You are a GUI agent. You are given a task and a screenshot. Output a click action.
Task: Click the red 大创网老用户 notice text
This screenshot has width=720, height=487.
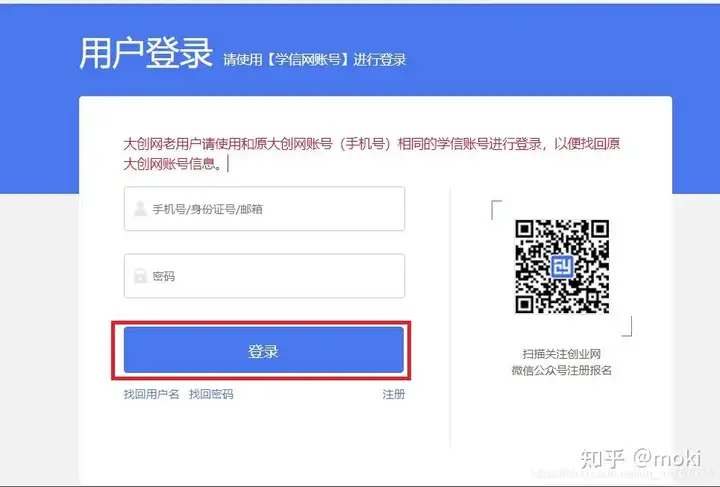[371, 153]
